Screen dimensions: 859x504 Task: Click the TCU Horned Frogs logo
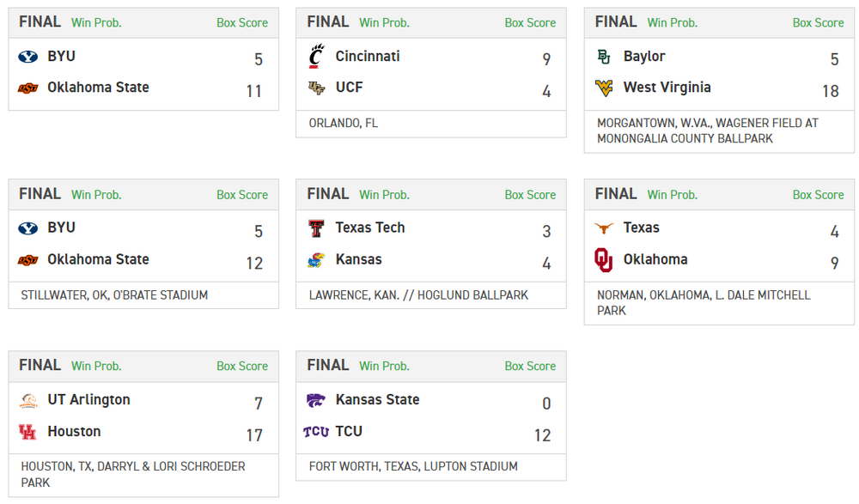coord(316,432)
